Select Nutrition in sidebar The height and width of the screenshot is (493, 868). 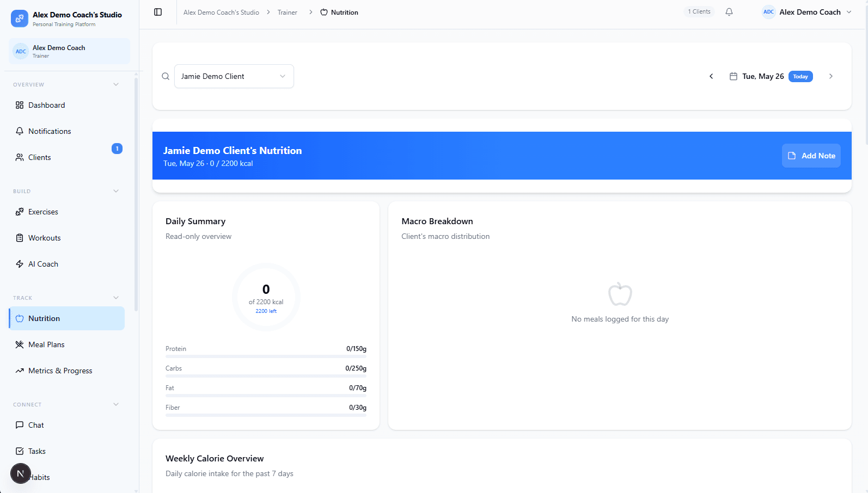click(x=66, y=318)
